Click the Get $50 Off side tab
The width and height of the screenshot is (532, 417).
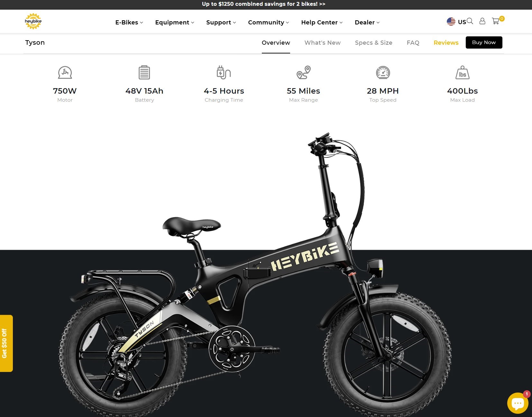[6, 343]
